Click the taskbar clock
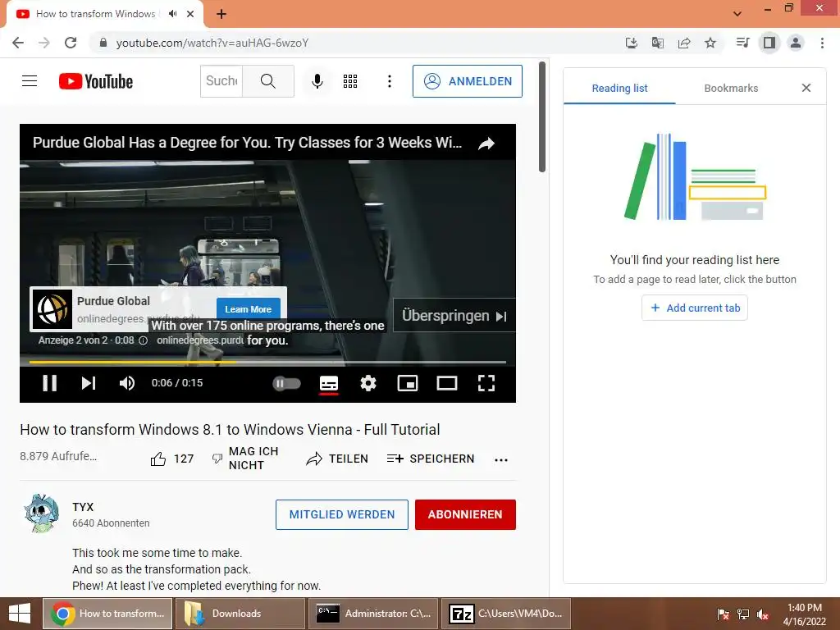This screenshot has width=840, height=630. pos(804,614)
